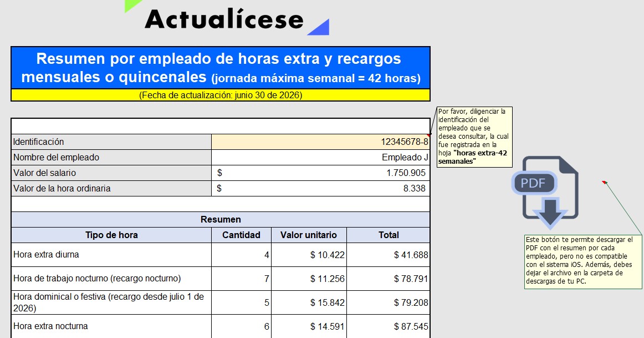The width and height of the screenshot is (644, 338).
Task: Click the 'Hora dominical o festiva' row label
Action: (x=111, y=302)
